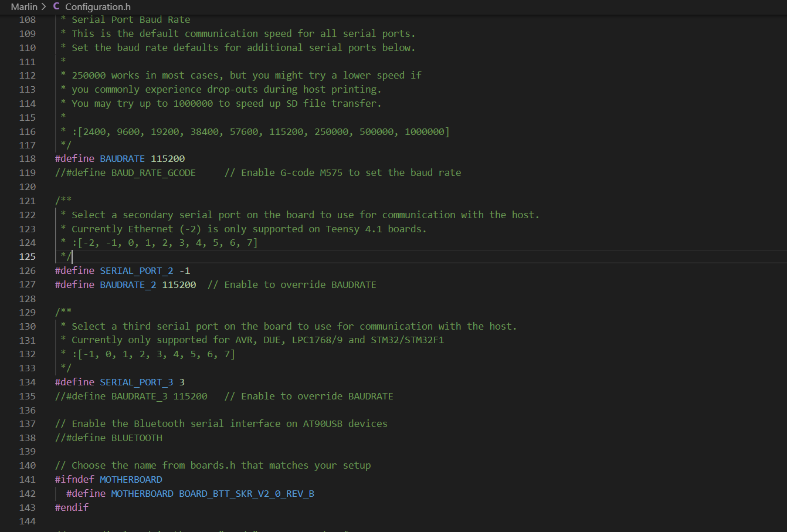This screenshot has height=532, width=787.
Task: Click line number 134 in the gutter
Action: coord(28,382)
